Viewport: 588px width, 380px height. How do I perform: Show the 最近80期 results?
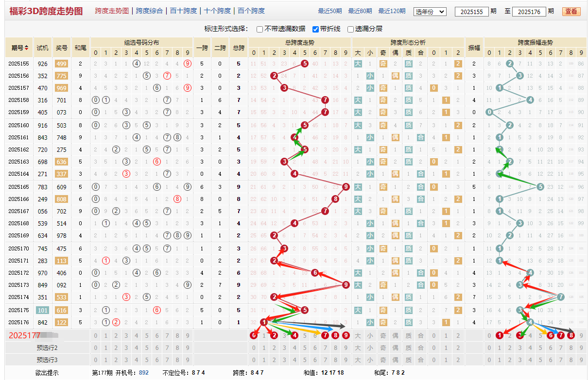[x=360, y=11]
